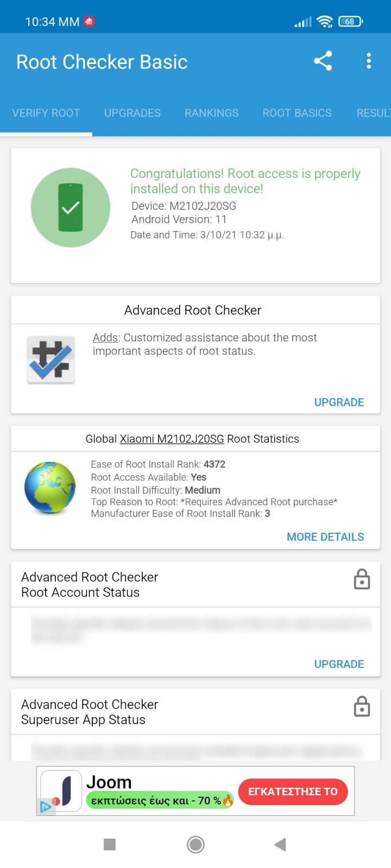The height and width of the screenshot is (868, 391).
Task: Tap the green root verified phone icon
Action: [71, 208]
